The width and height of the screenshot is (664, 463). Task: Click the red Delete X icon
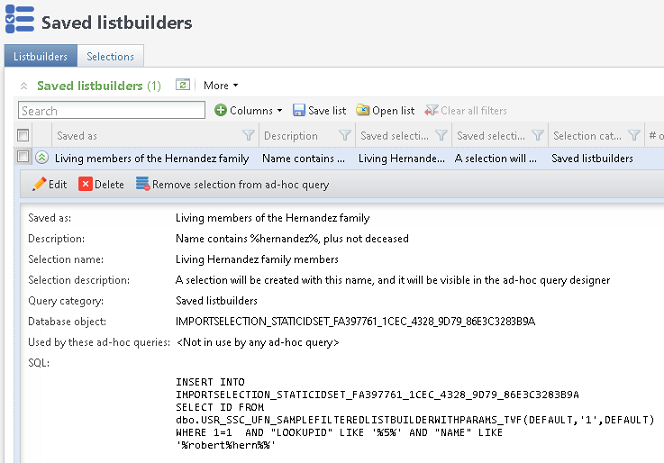pyautogui.click(x=85, y=184)
